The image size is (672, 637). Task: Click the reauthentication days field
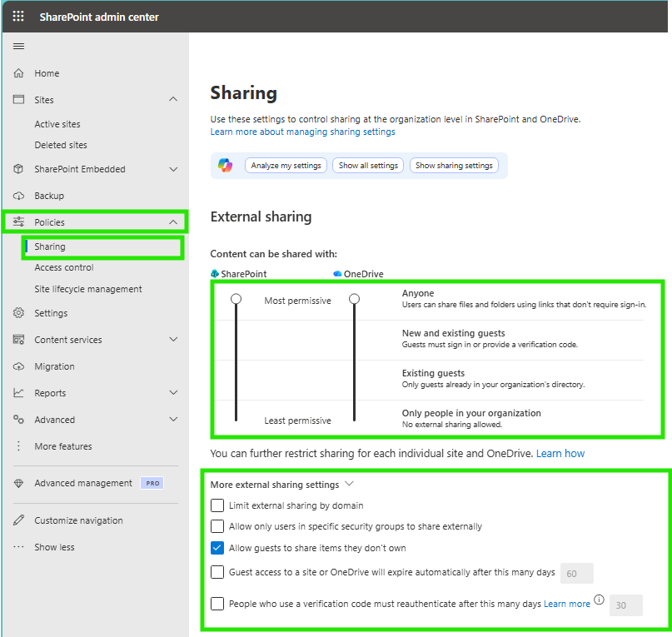(625, 605)
